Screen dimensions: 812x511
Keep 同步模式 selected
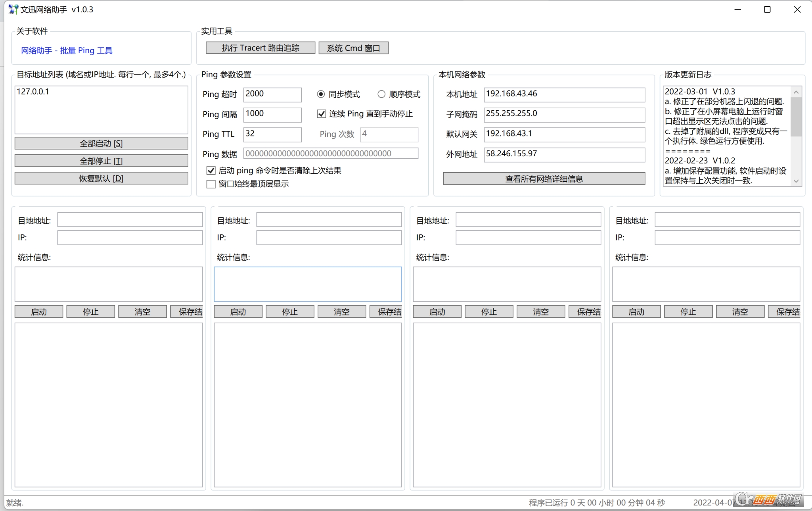click(x=320, y=94)
